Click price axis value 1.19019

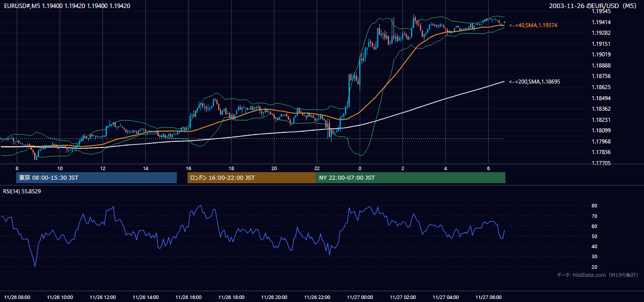click(x=601, y=54)
